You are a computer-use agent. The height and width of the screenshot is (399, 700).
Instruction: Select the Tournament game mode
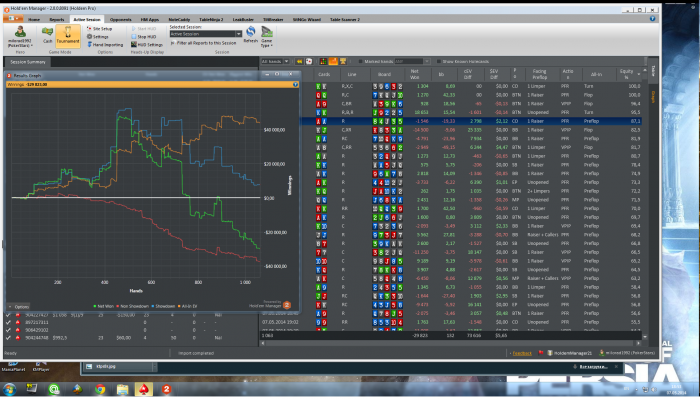68,36
